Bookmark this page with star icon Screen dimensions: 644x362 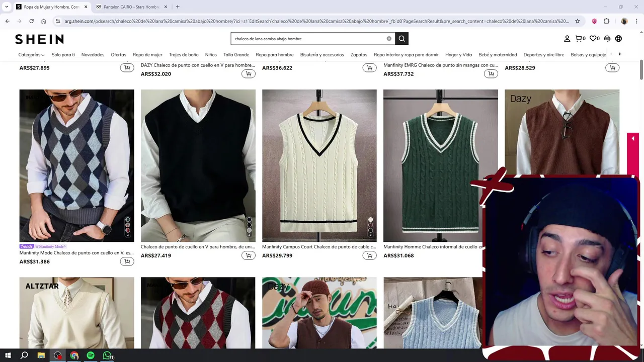[x=578, y=21]
